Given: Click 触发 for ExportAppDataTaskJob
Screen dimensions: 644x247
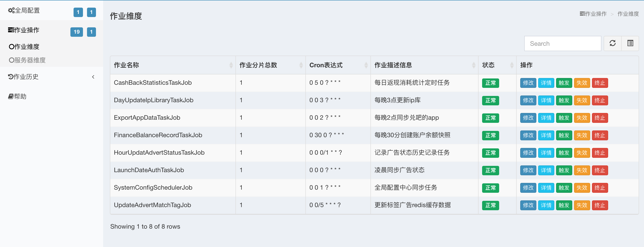Looking at the screenshot, I should coord(564,118).
